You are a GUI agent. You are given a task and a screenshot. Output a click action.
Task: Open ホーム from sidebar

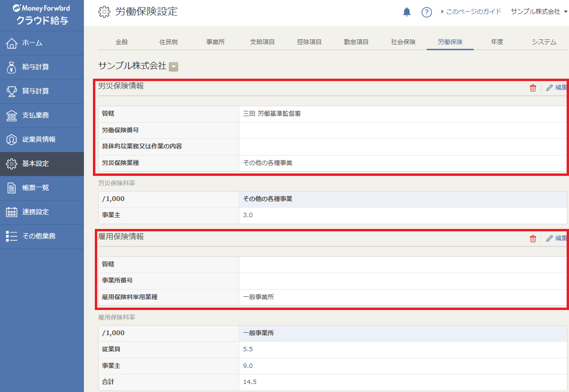point(42,43)
